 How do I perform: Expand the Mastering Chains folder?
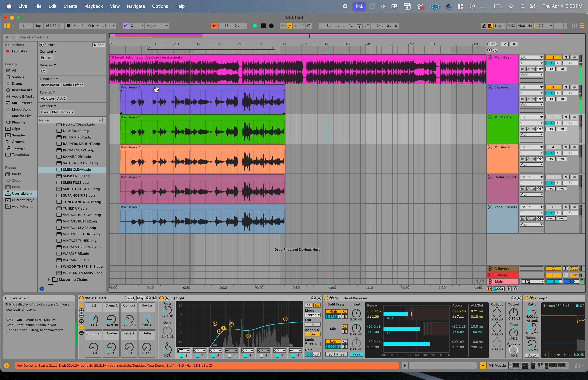tap(49, 280)
